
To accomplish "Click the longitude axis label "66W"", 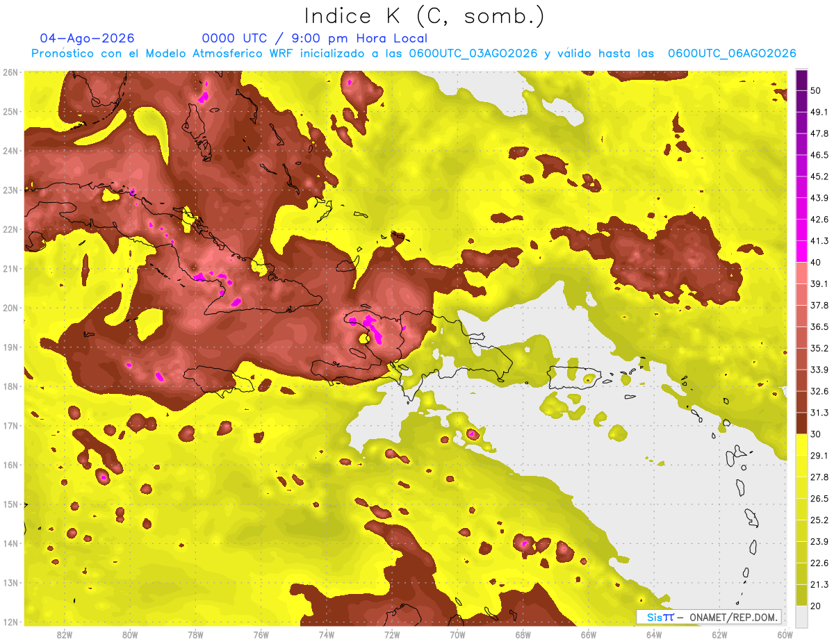I will coord(589,634).
